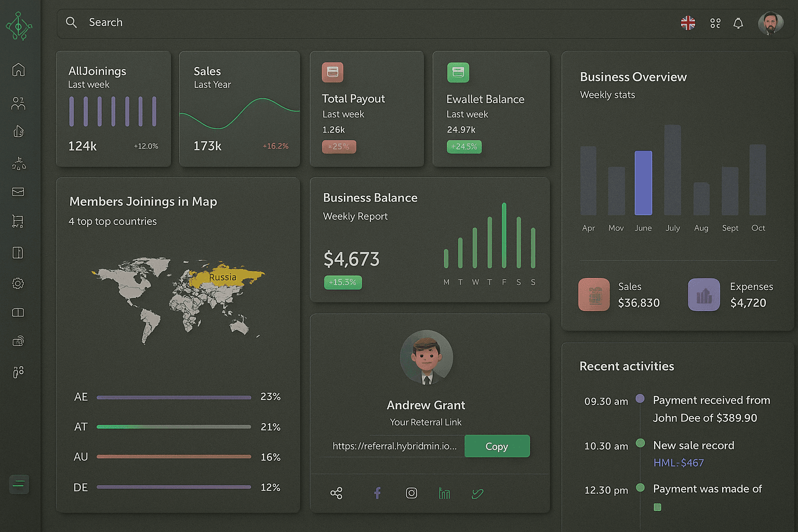The height and width of the screenshot is (532, 798).
Task: Open the Instagram icon in the referral card
Action: 411,493
